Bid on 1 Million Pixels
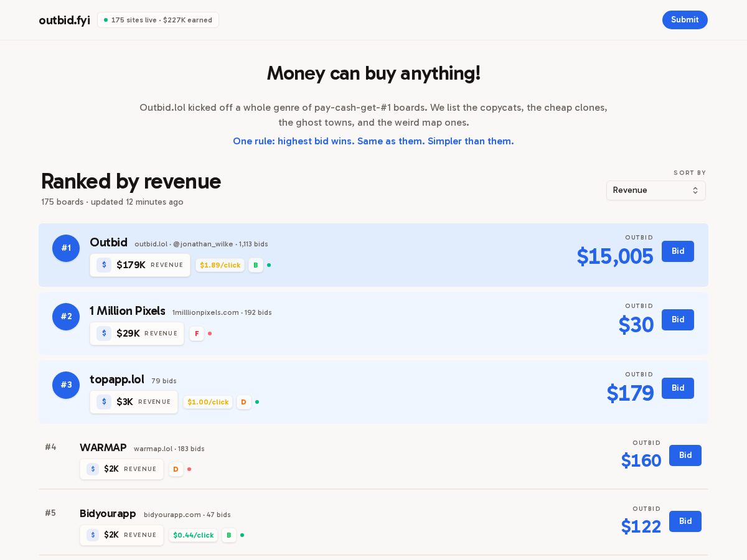Screen dimensions: 747x560 tap(678, 320)
